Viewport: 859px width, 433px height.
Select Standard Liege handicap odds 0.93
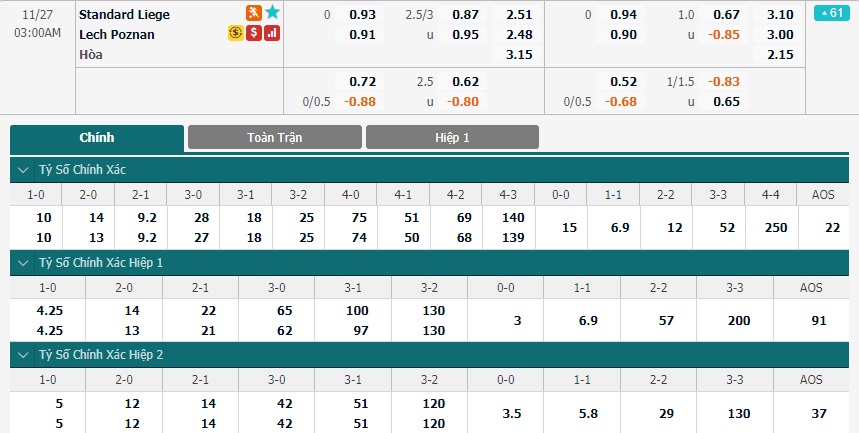[362, 15]
